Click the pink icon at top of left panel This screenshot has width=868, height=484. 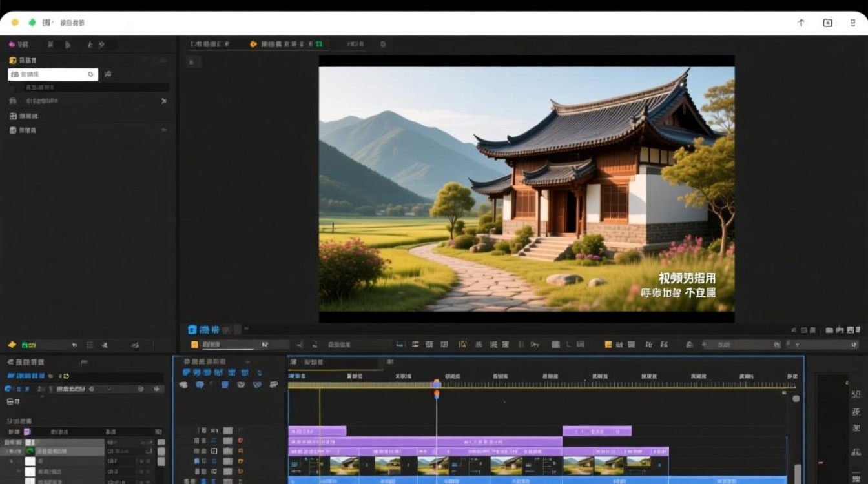(x=12, y=45)
